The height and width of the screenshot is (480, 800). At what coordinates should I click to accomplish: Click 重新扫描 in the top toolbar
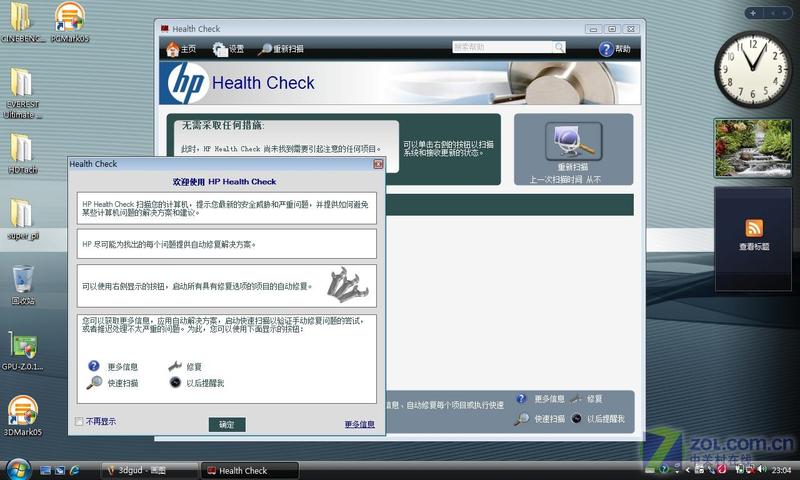point(281,49)
